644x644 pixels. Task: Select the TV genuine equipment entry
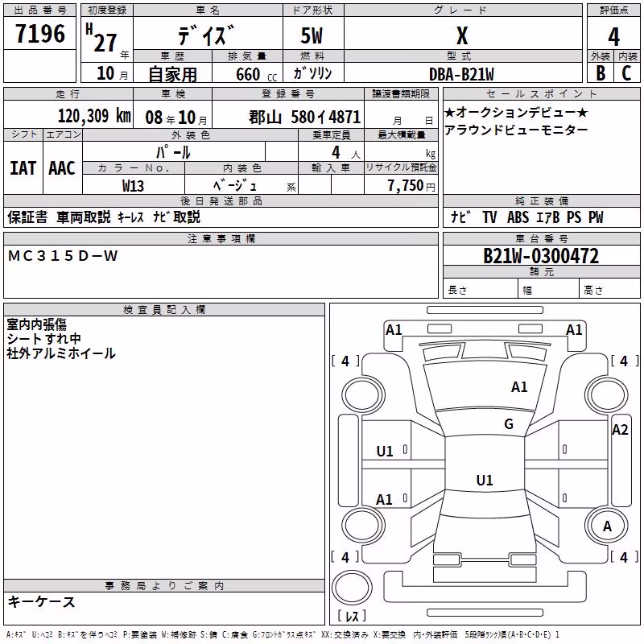pos(489,217)
